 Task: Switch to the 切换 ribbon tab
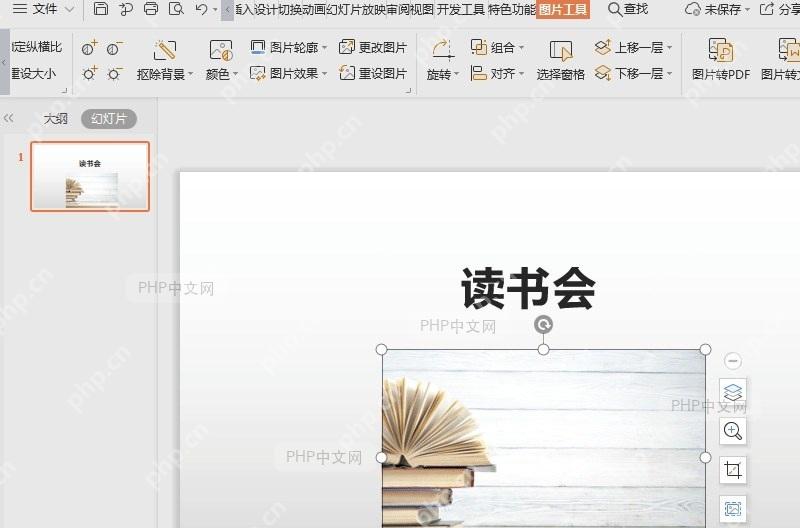click(x=290, y=9)
